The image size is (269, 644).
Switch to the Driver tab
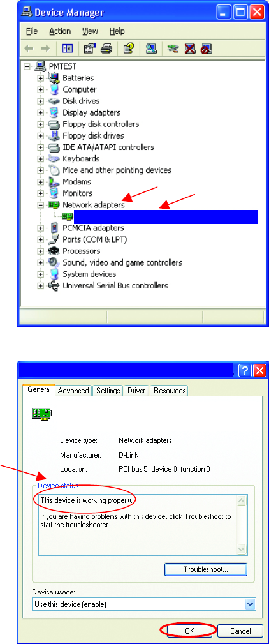(136, 391)
